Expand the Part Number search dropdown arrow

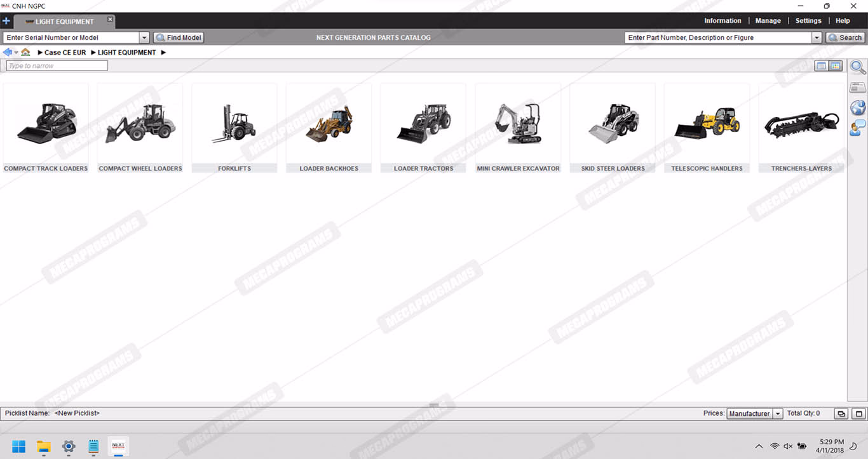(817, 38)
